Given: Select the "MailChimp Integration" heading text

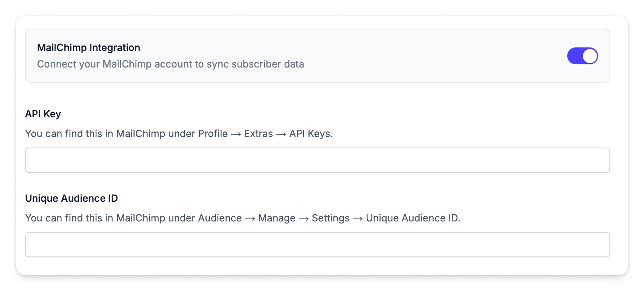Looking at the screenshot, I should click(x=88, y=47).
